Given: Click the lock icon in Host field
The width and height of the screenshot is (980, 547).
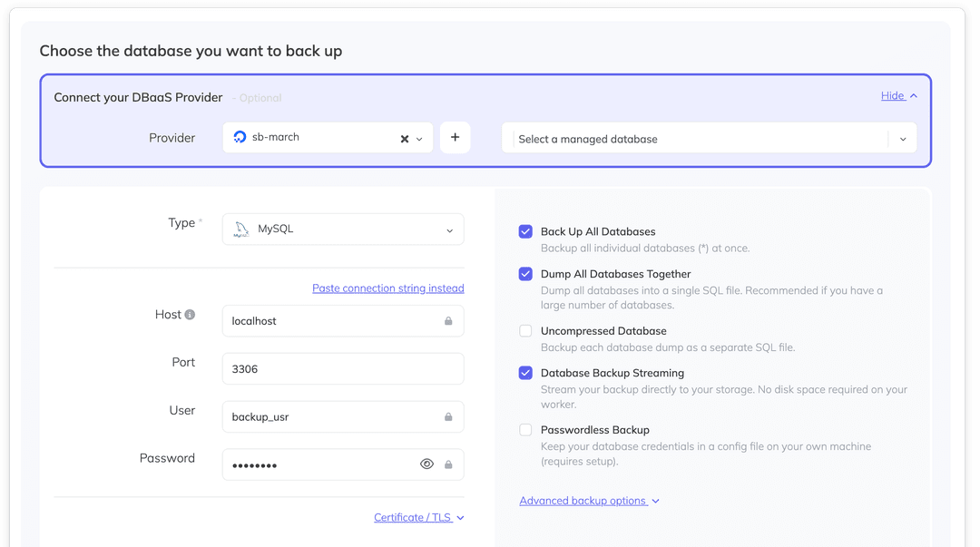Looking at the screenshot, I should coord(448,321).
